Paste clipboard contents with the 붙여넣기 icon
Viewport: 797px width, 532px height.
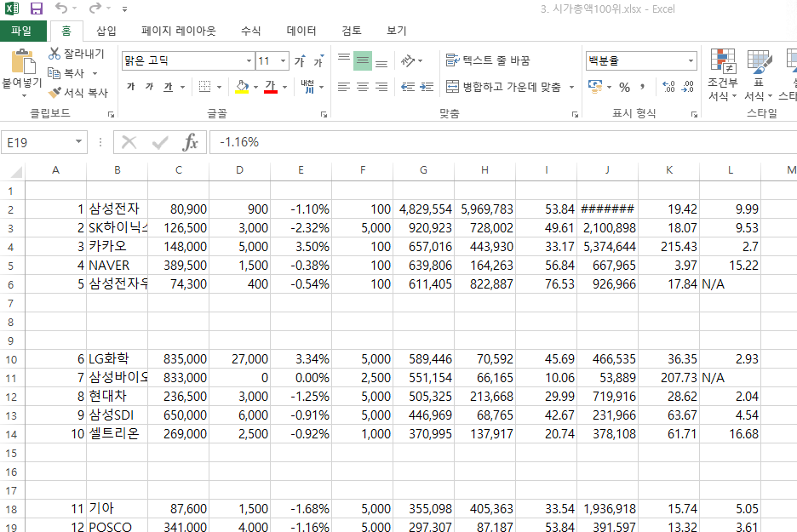(22, 62)
